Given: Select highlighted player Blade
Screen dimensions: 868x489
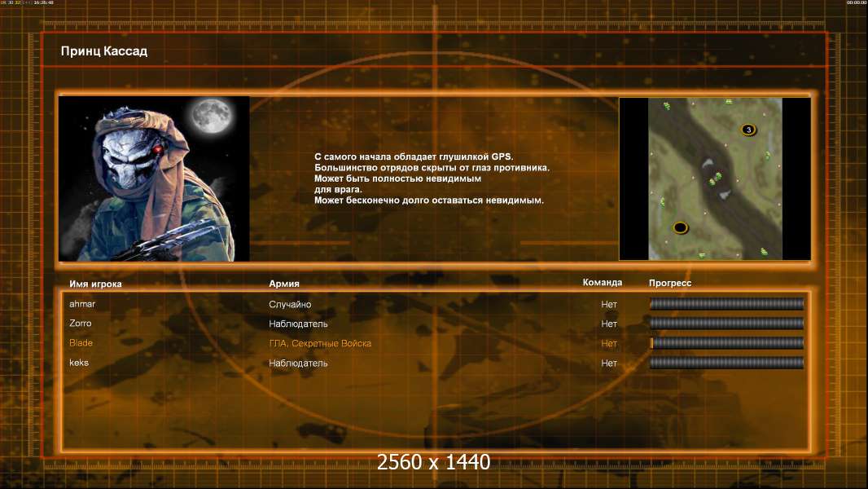Looking at the screenshot, I should click(81, 343).
